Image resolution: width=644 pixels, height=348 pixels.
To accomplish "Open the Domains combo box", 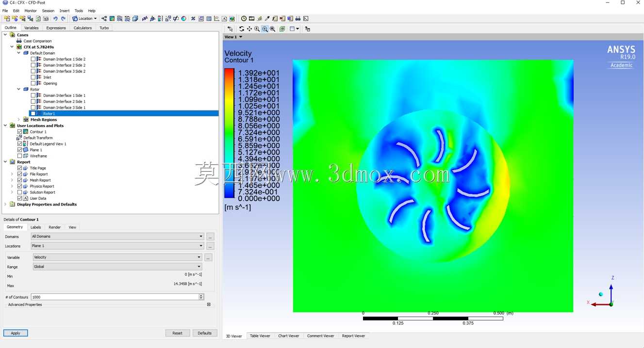I will coord(117,237).
